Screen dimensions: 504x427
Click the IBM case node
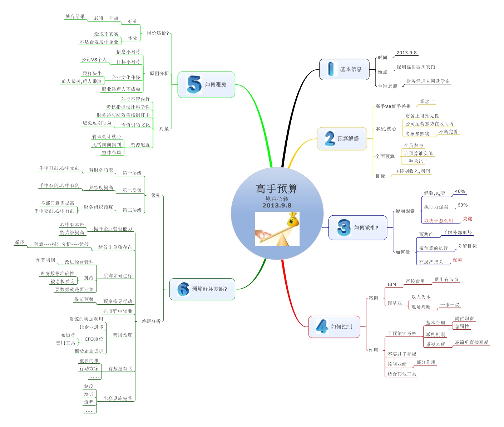(392, 284)
